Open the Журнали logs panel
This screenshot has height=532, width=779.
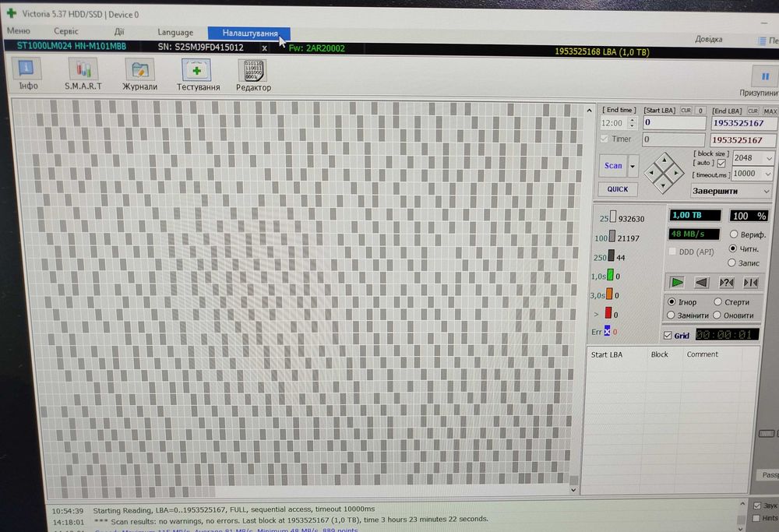(x=140, y=76)
